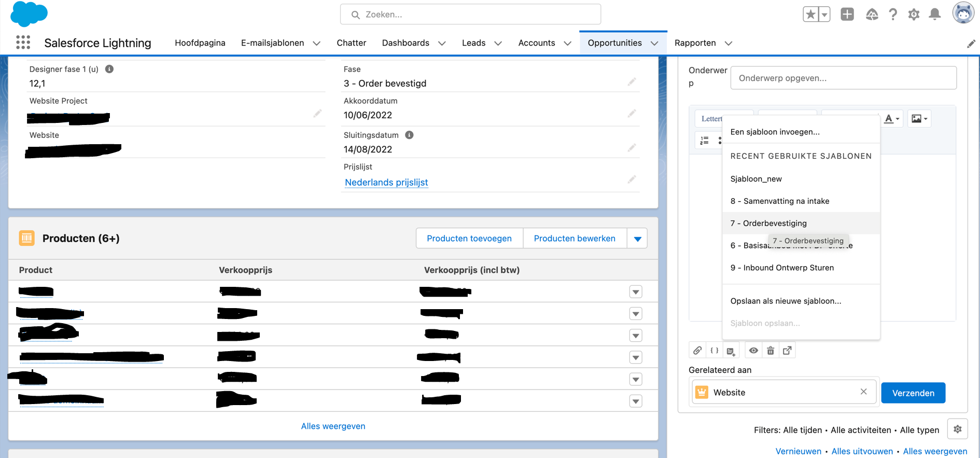Open the user profile avatar
The image size is (980, 458).
click(x=963, y=13)
